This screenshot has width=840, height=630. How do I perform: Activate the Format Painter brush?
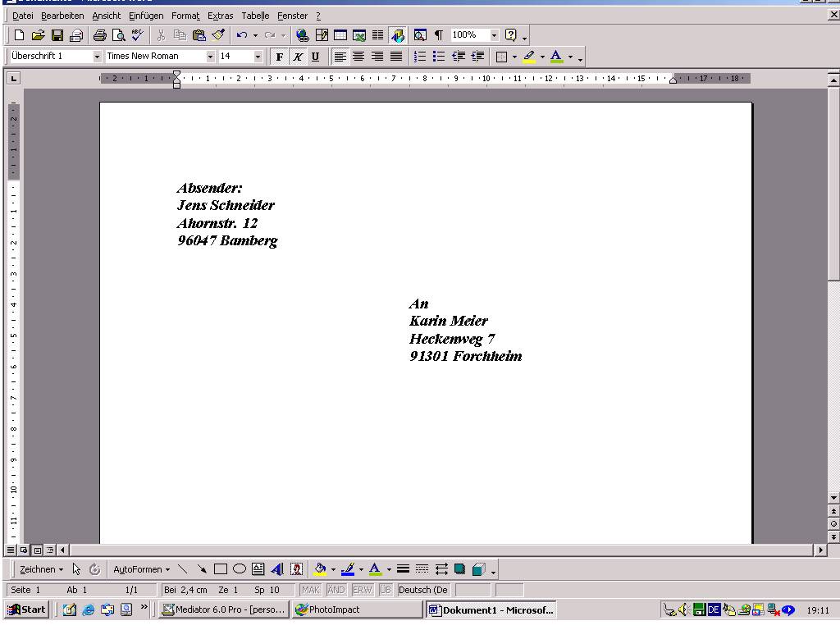[x=218, y=35]
